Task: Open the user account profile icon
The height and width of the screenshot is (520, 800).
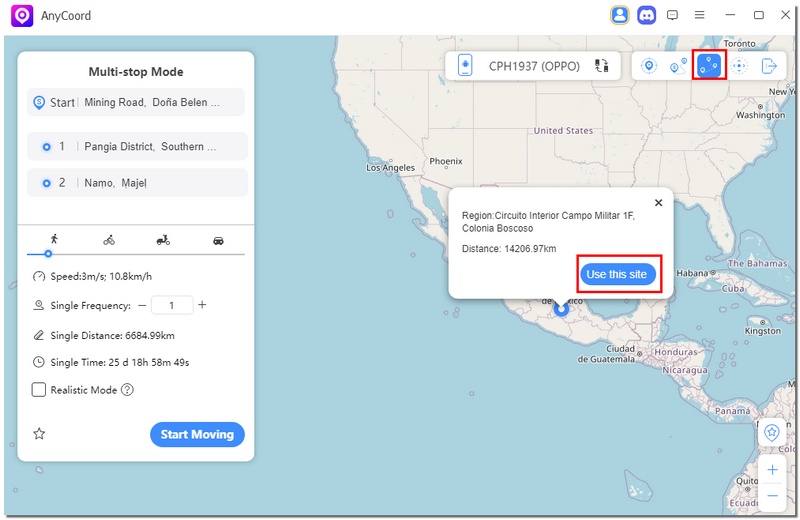Action: coord(620,15)
